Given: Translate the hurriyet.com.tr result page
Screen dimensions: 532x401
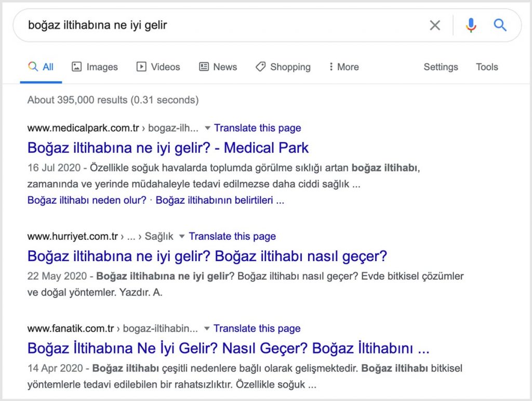Looking at the screenshot, I should (x=232, y=236).
